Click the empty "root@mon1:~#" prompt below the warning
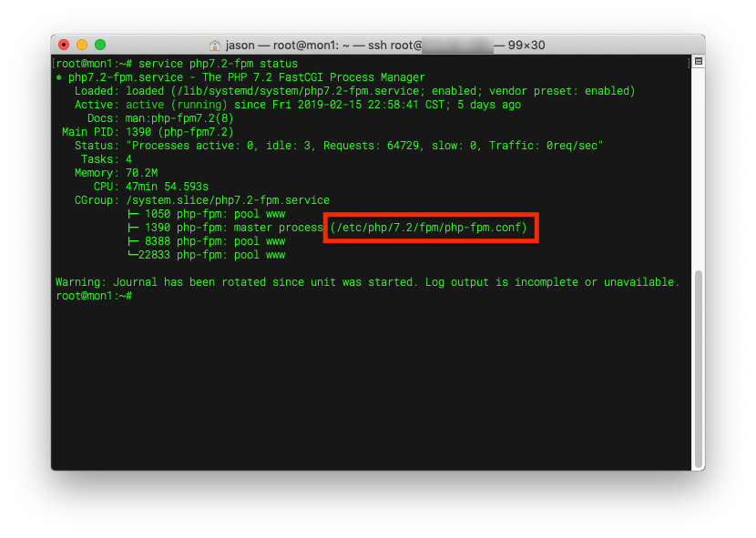This screenshot has height=538, width=756. 94,296
